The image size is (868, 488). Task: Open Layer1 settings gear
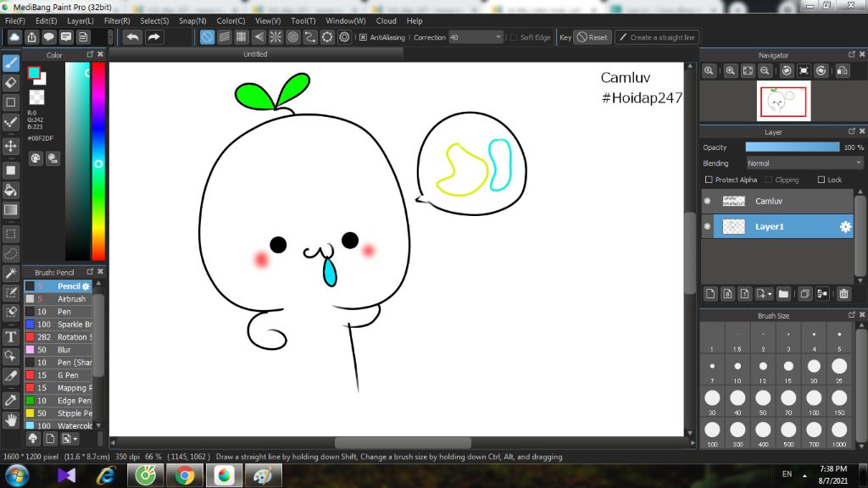[845, 227]
